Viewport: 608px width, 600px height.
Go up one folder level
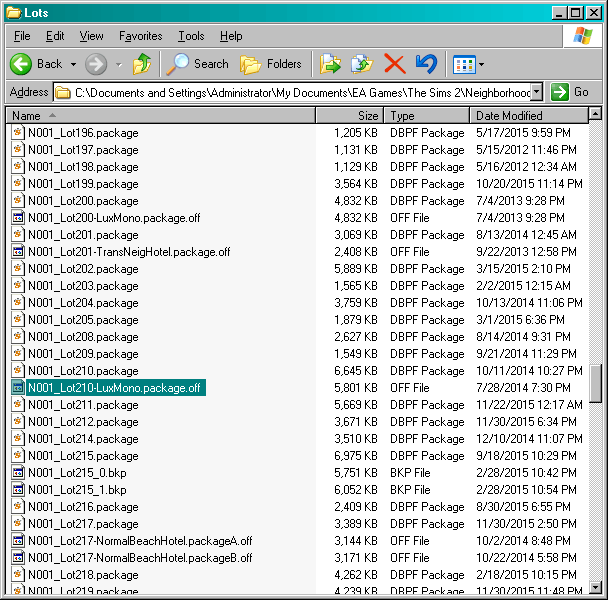click(x=142, y=64)
